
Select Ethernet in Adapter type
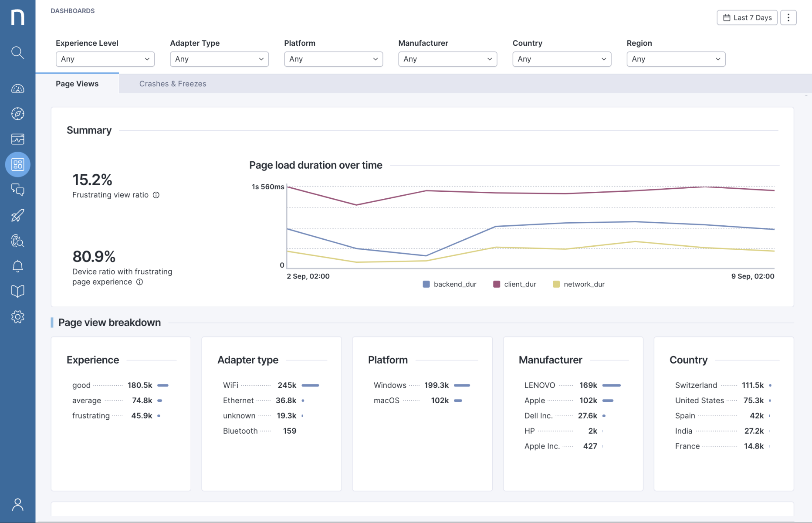click(271, 401)
